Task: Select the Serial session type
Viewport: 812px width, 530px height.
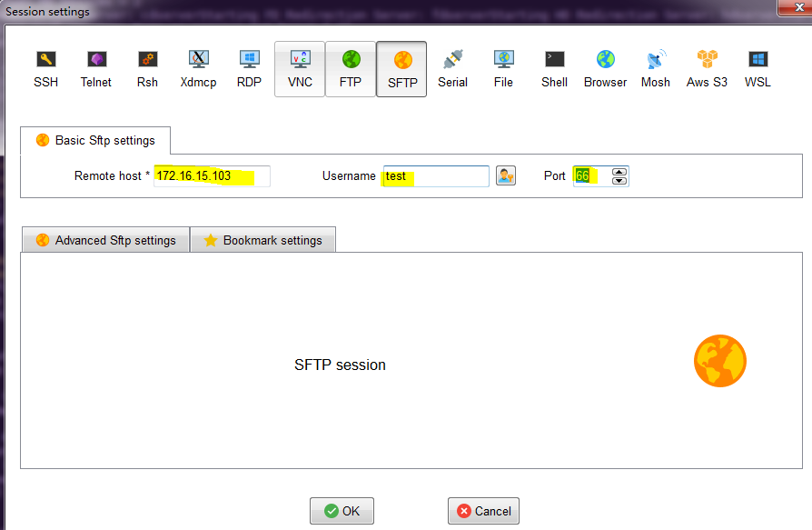Action: pyautogui.click(x=452, y=68)
